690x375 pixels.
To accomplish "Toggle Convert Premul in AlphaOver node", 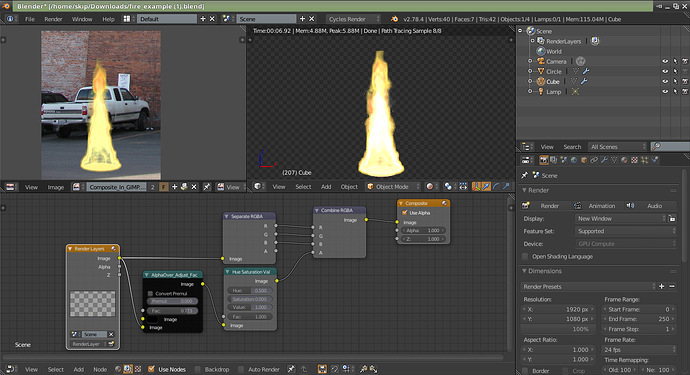I will click(150, 293).
